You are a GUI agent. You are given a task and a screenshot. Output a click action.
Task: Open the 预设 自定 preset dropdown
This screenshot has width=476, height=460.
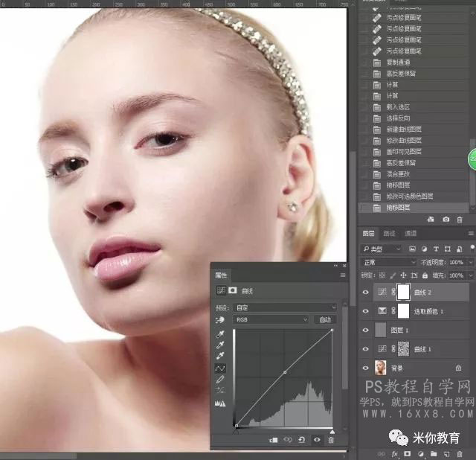click(x=285, y=307)
